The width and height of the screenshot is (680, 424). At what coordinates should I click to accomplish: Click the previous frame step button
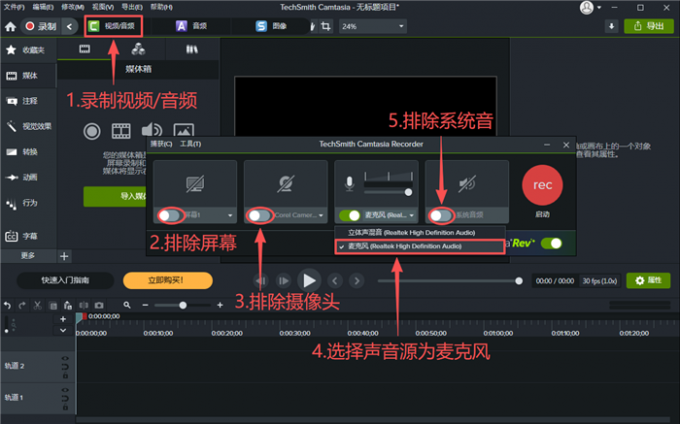261,281
